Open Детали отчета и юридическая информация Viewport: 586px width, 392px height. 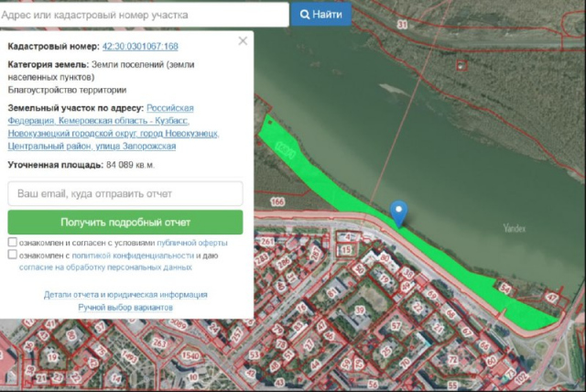tap(125, 295)
